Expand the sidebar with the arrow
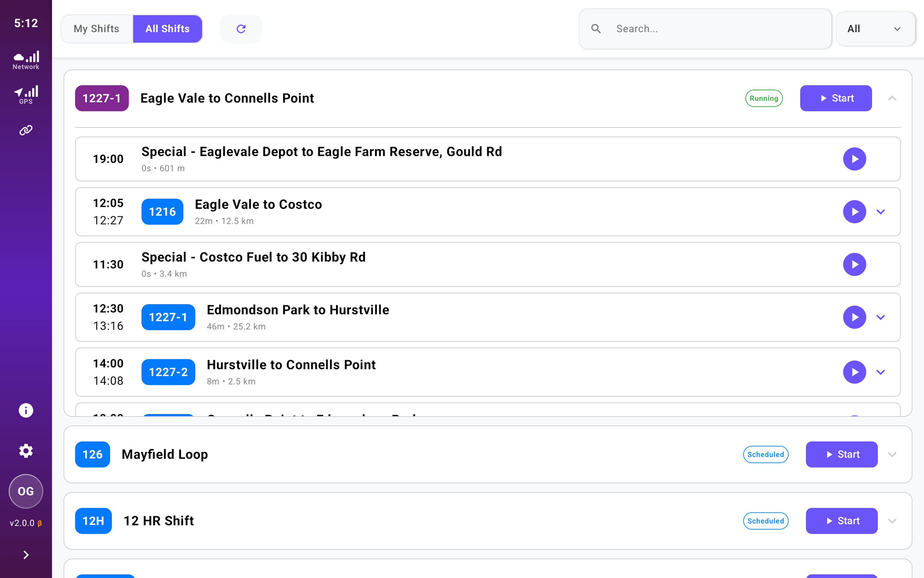The image size is (924, 578). (26, 555)
